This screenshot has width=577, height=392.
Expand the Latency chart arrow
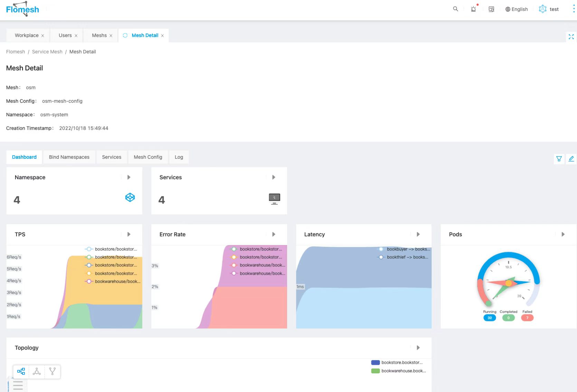418,234
